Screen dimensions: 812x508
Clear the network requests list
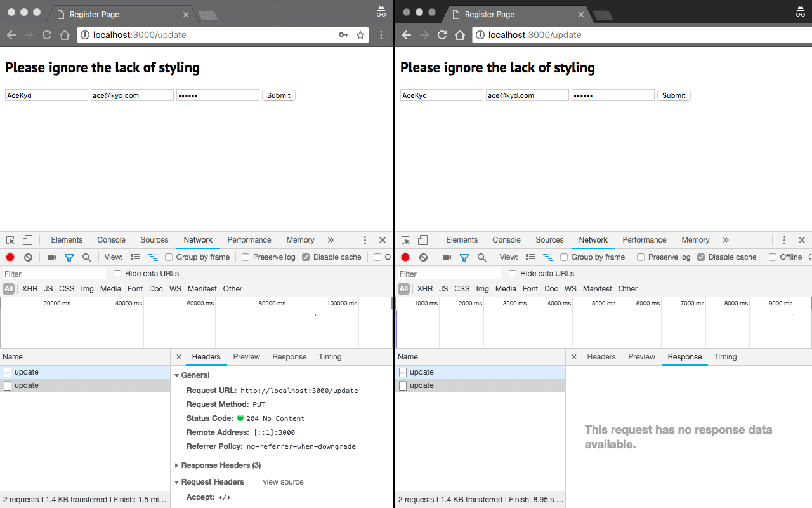(27, 257)
